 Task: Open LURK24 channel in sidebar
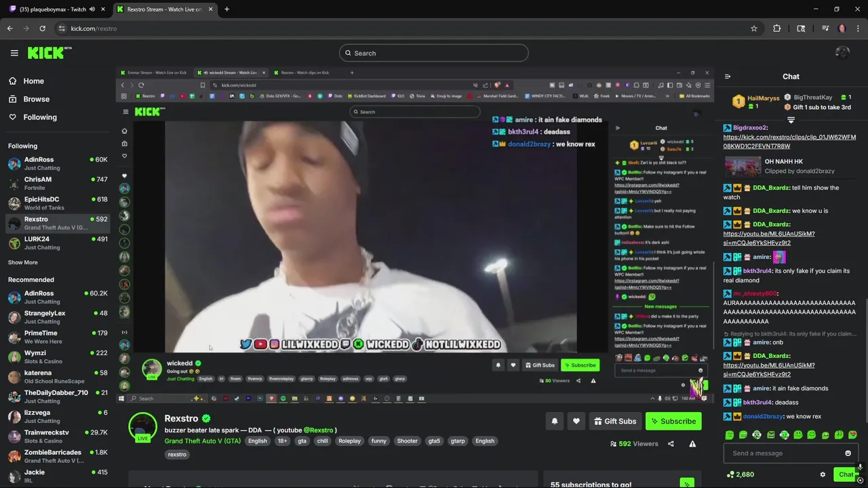tap(58, 243)
